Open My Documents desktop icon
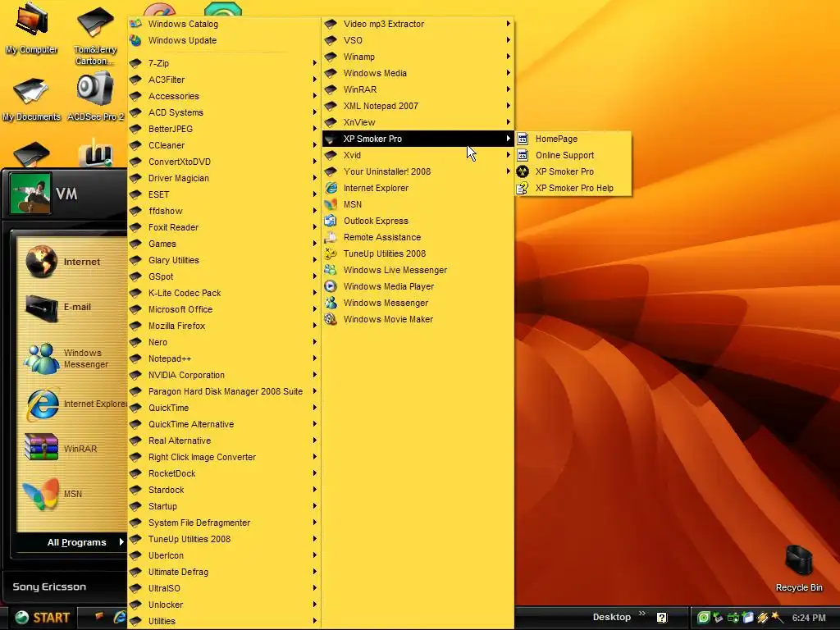 [32, 98]
